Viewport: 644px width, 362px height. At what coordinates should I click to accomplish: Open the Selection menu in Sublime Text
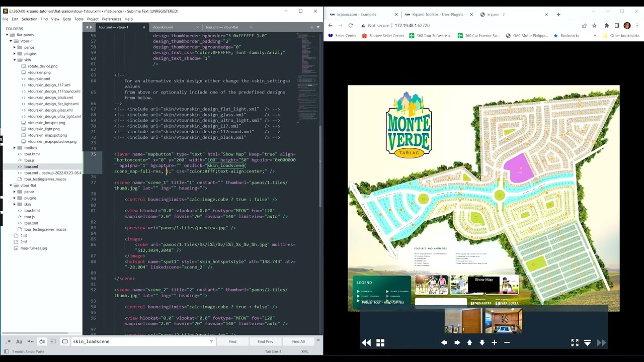tap(29, 19)
